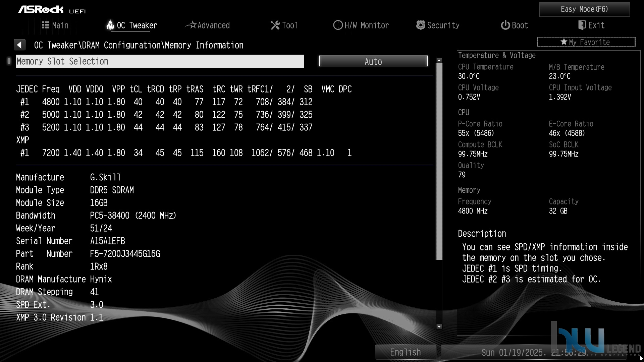Click XMP #1 frequency 7200
Viewport: 644px width, 362px height.
tap(51, 153)
